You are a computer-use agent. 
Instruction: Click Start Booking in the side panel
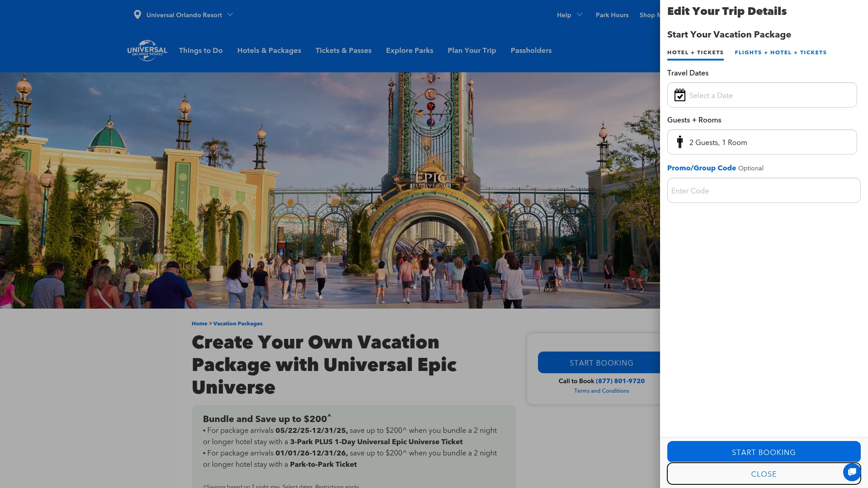tap(764, 452)
